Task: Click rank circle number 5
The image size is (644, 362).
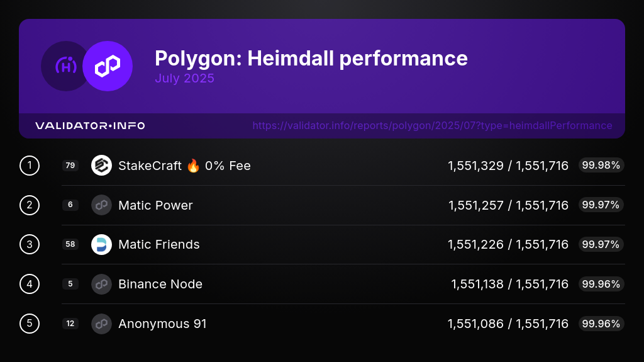Action: [30, 324]
